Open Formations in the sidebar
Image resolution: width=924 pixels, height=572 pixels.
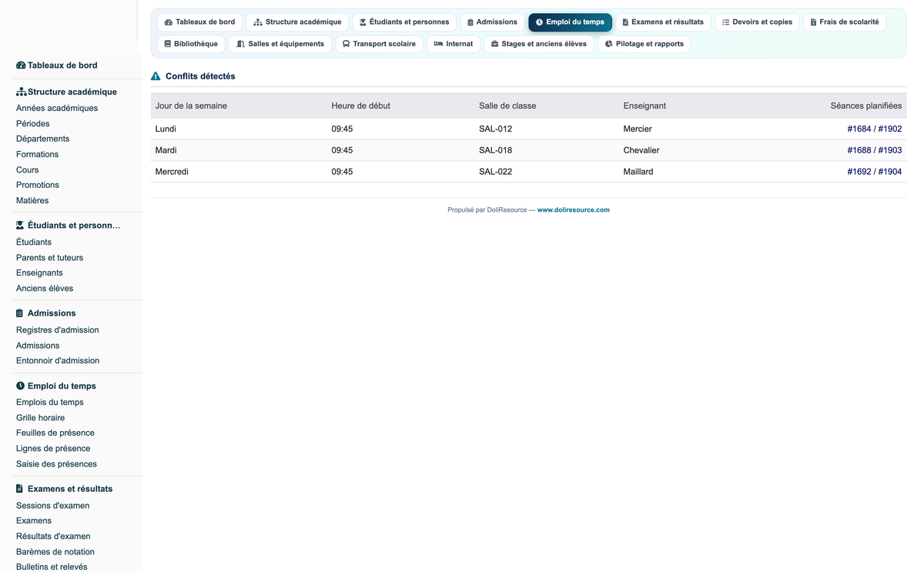point(38,154)
